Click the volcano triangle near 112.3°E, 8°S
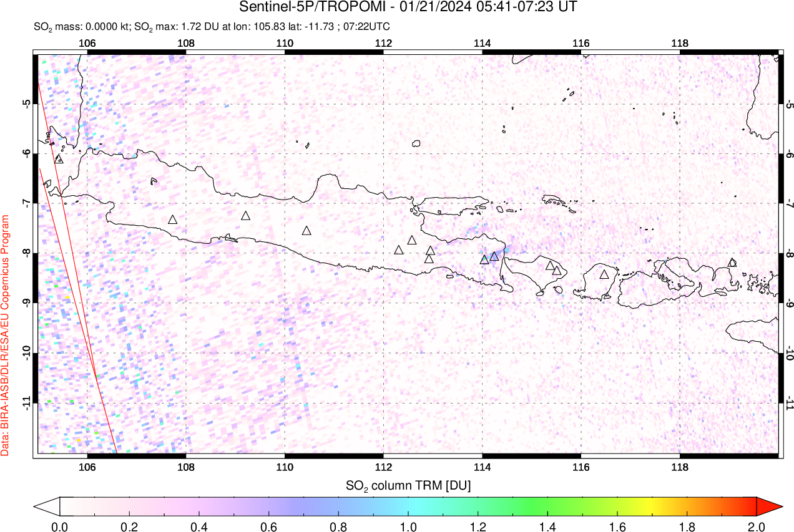The height and width of the screenshot is (532, 794). [399, 250]
